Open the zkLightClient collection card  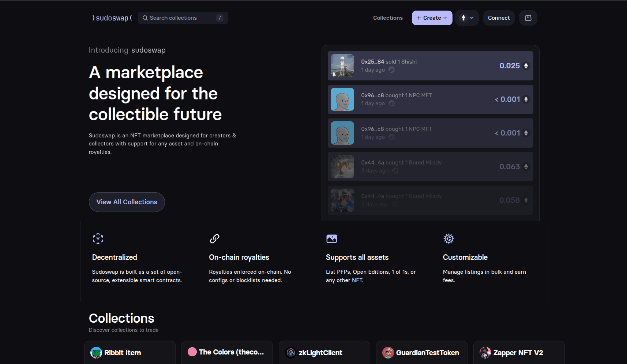[x=324, y=352]
